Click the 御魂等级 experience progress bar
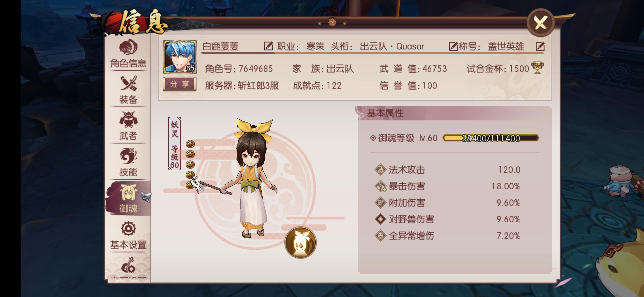 [x=490, y=138]
